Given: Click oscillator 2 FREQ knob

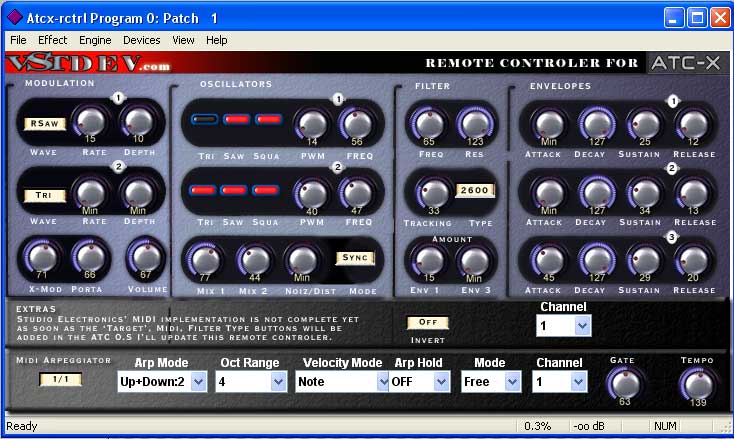Looking at the screenshot, I should click(357, 194).
